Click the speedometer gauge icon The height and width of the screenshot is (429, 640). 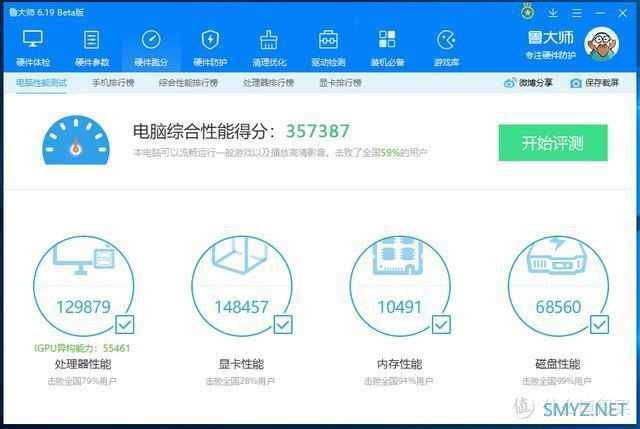(76, 140)
